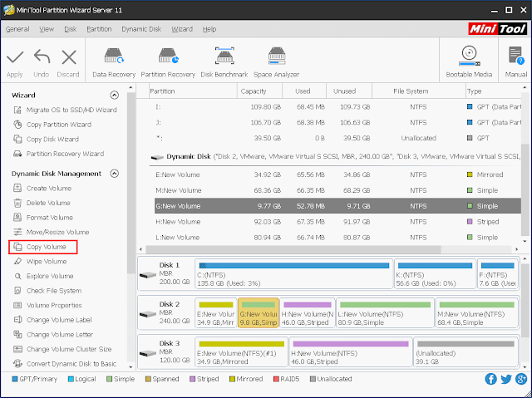Launch Partition Recovery from toolbar

[168, 62]
